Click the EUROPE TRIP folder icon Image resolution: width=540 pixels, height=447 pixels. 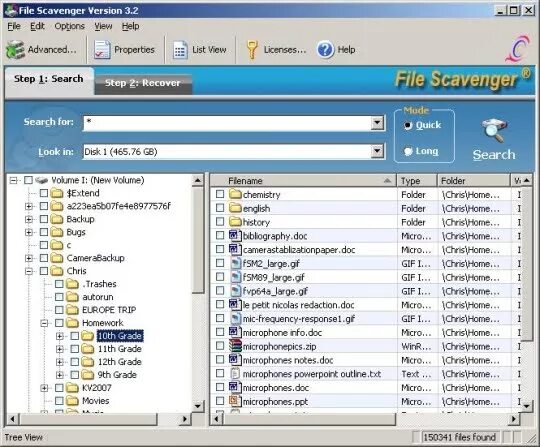(x=72, y=310)
